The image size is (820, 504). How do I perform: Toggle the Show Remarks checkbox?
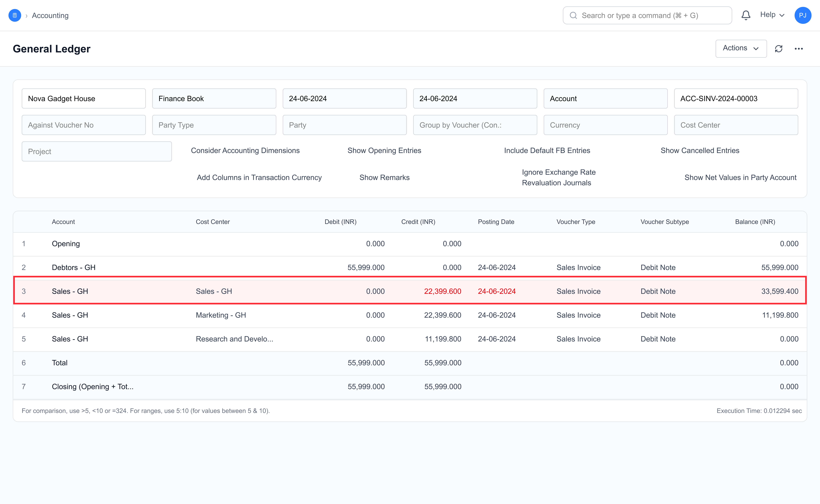pyautogui.click(x=384, y=177)
